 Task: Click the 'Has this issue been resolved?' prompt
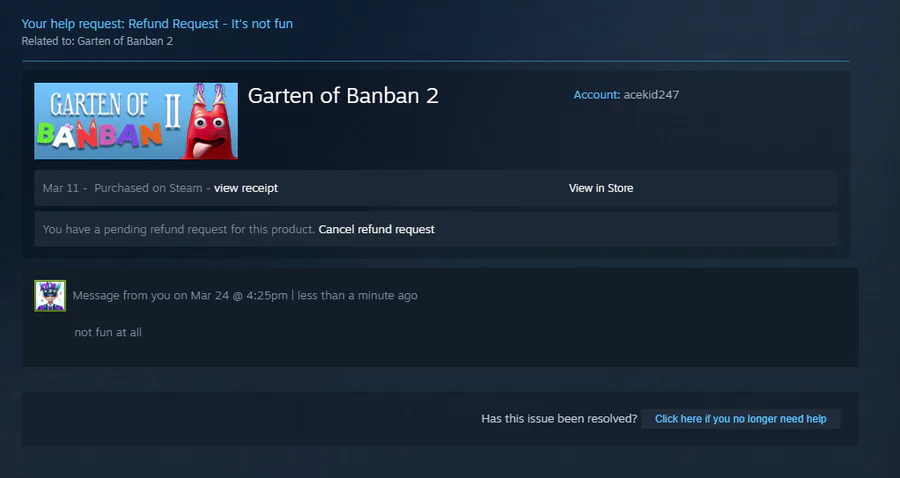[x=559, y=419]
